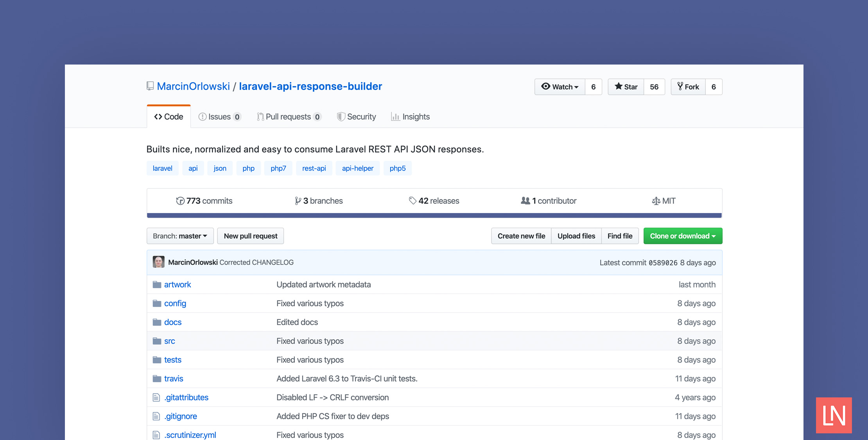Click Upload files button
Screen dimensions: 868x440
pyautogui.click(x=576, y=235)
